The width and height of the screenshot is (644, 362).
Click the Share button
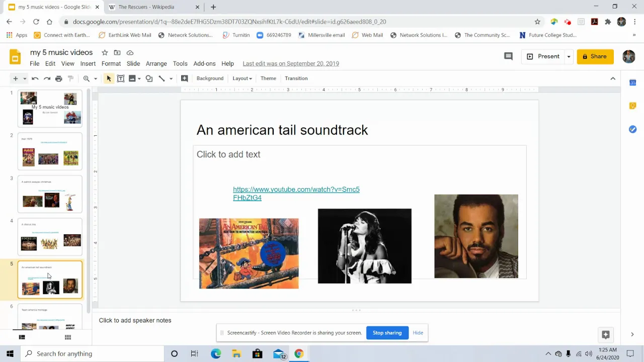pyautogui.click(x=595, y=57)
